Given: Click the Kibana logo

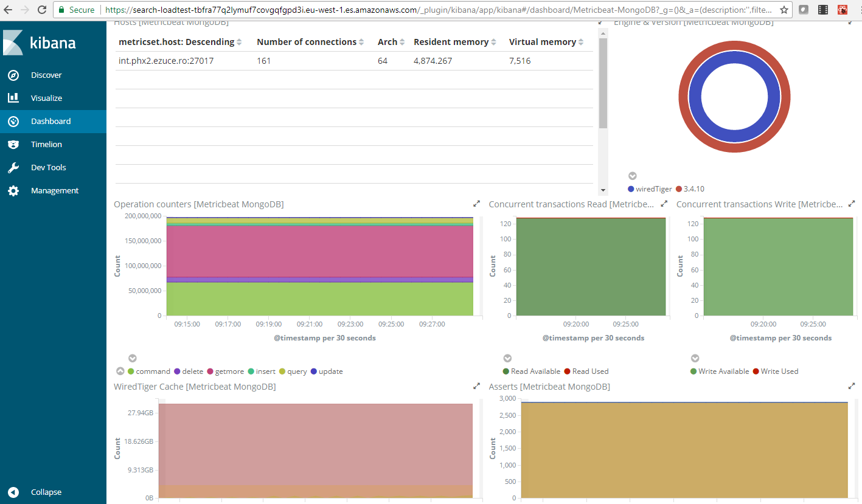Looking at the screenshot, I should pos(40,43).
